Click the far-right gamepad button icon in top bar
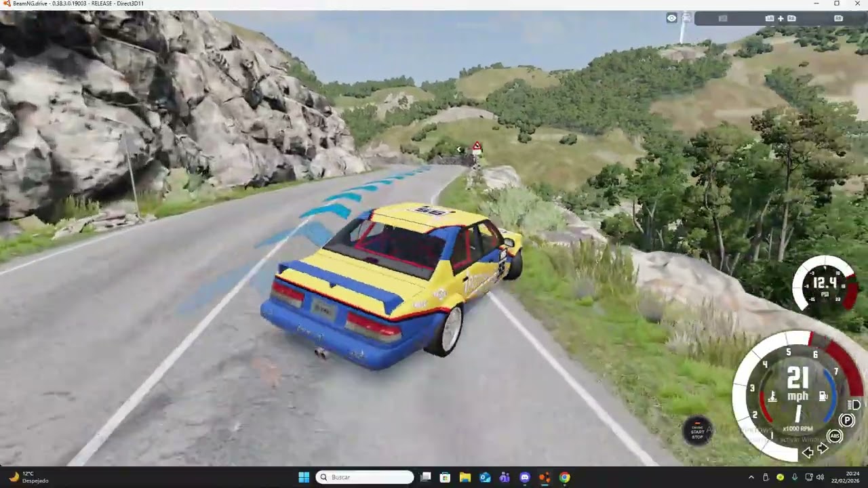868x488 pixels. click(x=838, y=18)
